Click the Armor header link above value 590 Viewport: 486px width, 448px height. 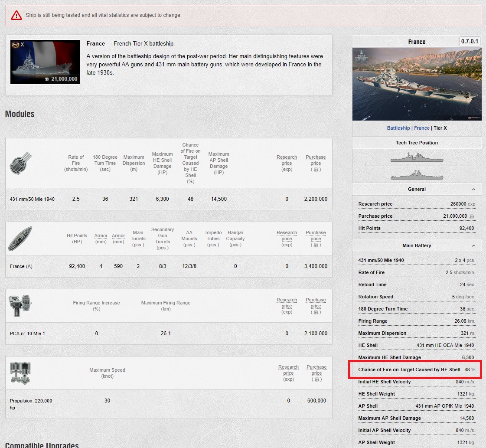118,235
